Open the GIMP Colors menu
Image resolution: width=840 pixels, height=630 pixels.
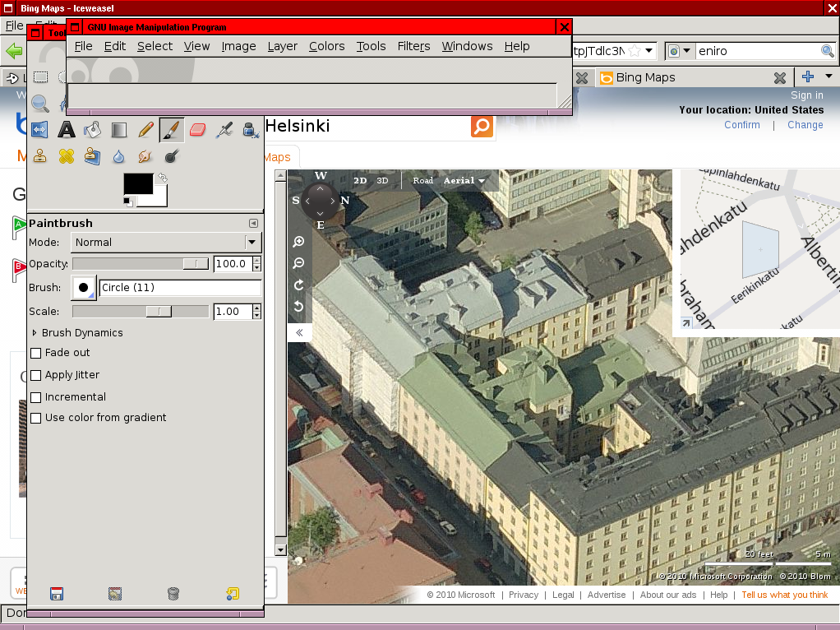(327, 47)
